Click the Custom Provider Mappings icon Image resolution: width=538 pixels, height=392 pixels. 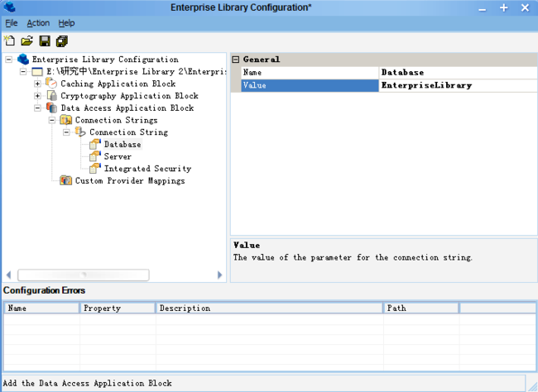coord(66,180)
